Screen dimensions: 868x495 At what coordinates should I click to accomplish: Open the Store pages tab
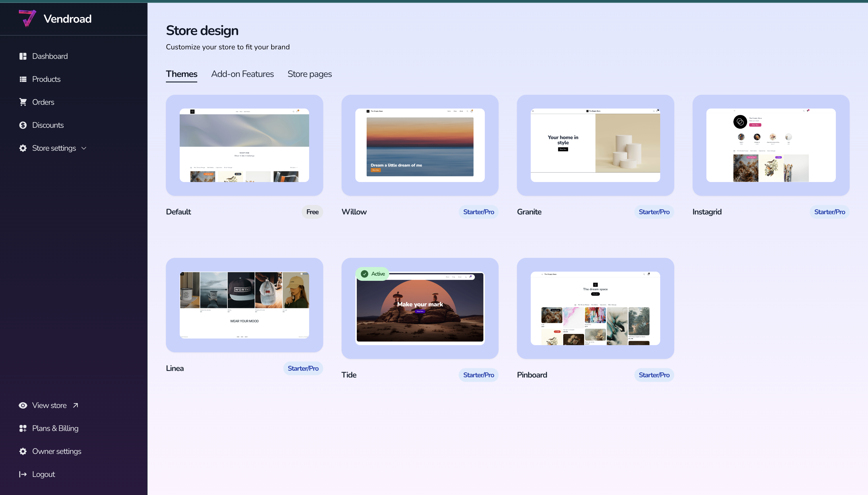click(x=309, y=74)
